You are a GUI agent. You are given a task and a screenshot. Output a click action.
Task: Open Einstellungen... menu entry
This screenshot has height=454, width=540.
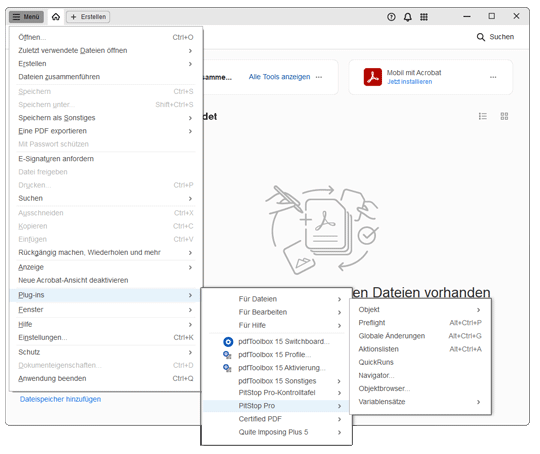pos(105,337)
